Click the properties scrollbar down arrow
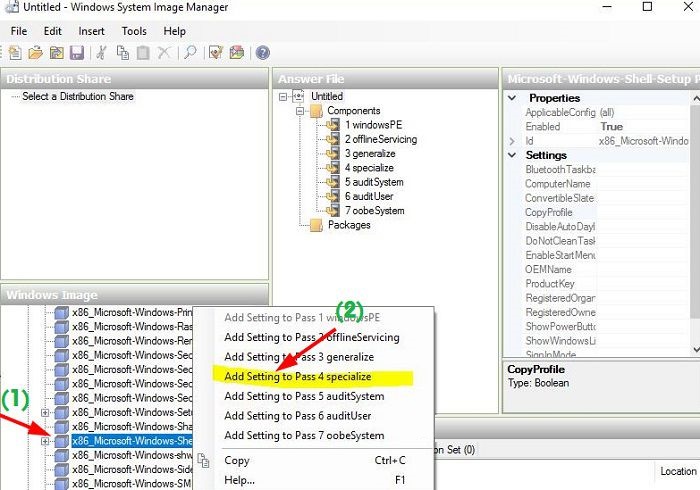 (x=696, y=349)
